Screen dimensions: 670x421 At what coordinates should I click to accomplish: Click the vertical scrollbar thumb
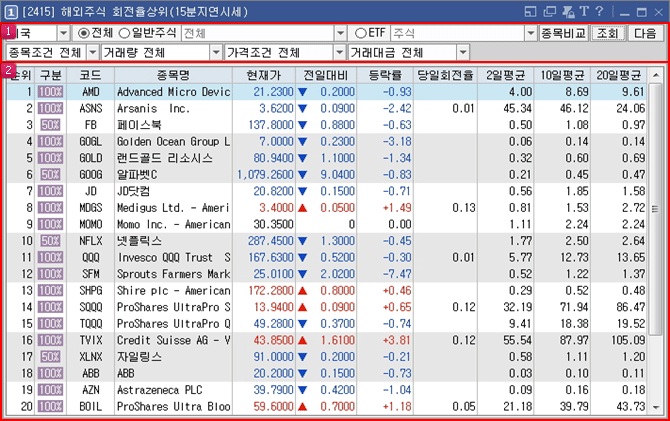click(655, 209)
